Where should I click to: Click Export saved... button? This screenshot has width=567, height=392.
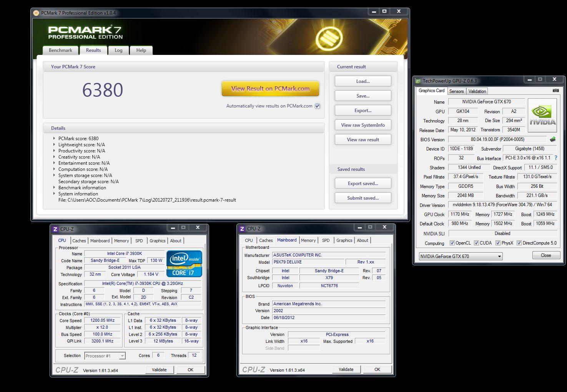[363, 184]
